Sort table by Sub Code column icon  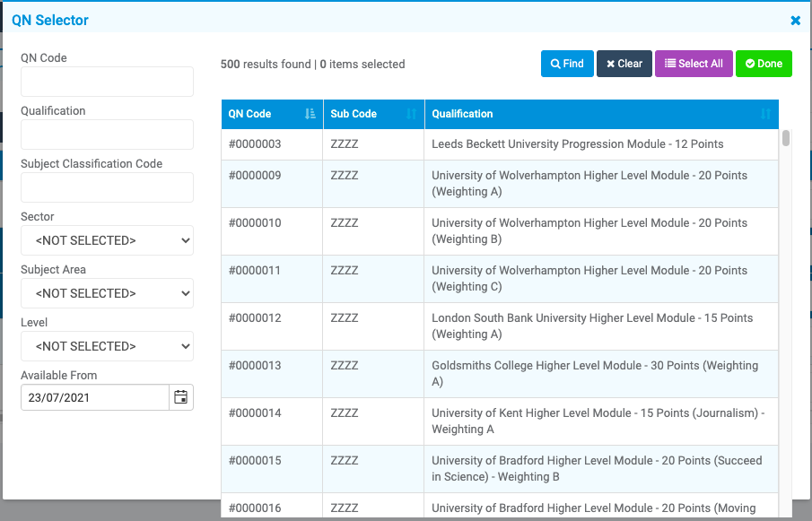411,114
